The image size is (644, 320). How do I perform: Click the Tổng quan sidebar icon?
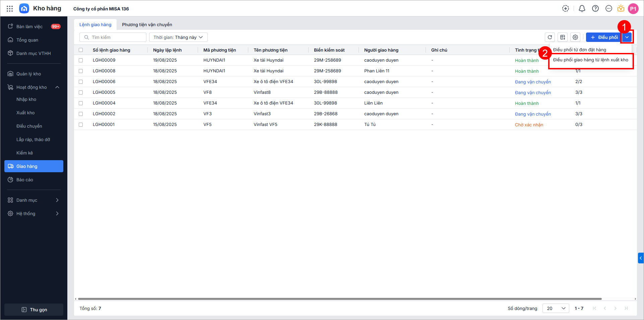(10, 40)
